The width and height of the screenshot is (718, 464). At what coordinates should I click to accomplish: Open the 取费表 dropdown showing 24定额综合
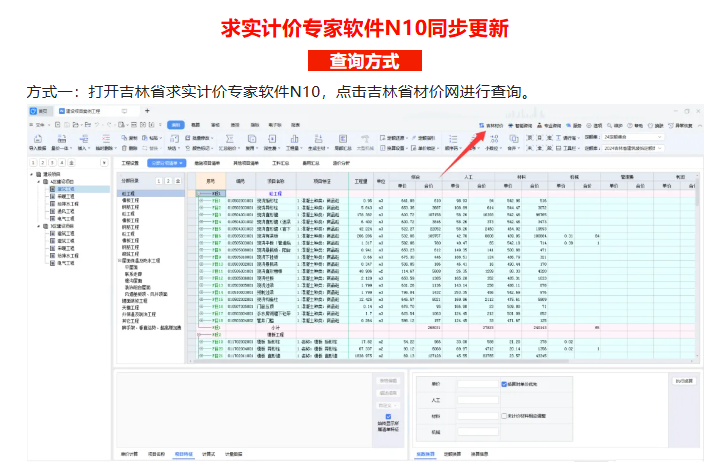[633, 137]
